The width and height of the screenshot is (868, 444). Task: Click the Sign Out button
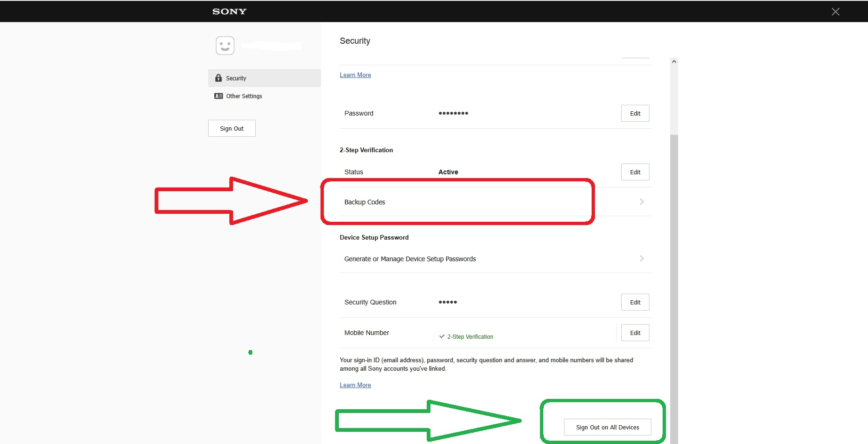point(232,128)
